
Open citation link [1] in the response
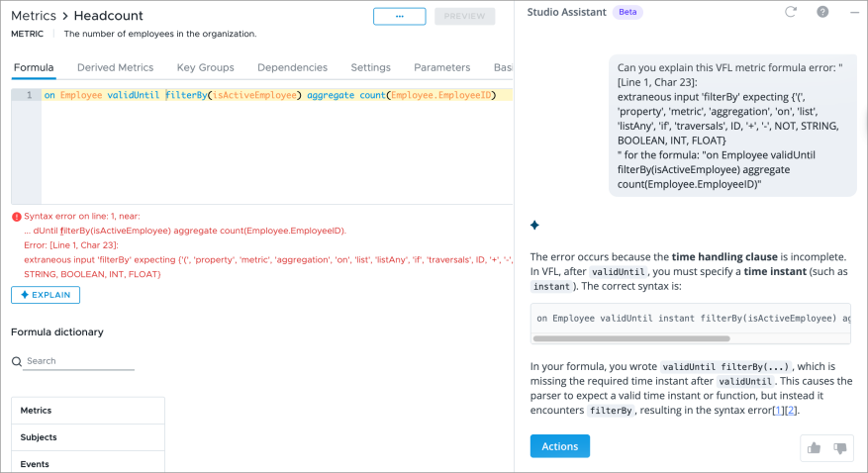(x=778, y=410)
